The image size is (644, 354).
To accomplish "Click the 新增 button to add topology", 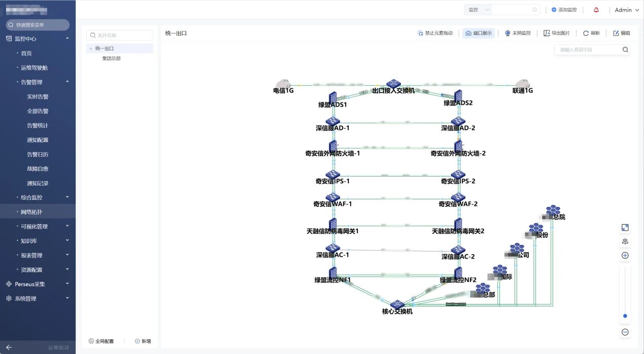I will 143,341.
